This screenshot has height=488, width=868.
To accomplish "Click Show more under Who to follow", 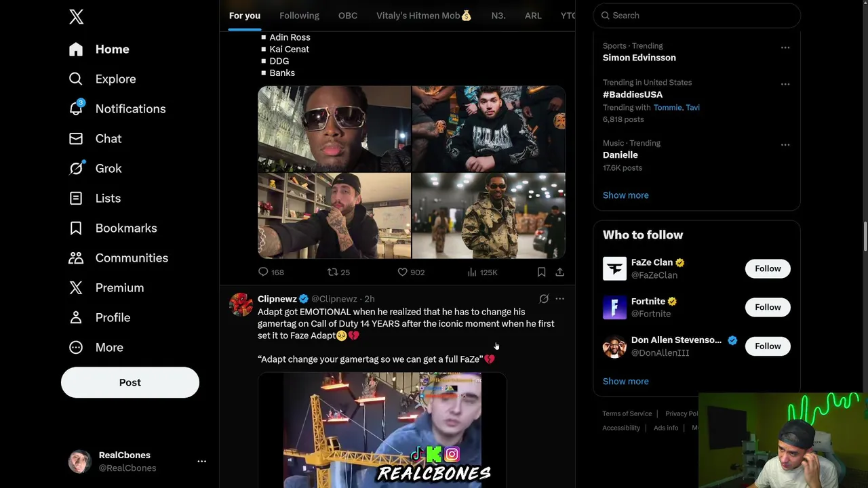I will tap(625, 381).
